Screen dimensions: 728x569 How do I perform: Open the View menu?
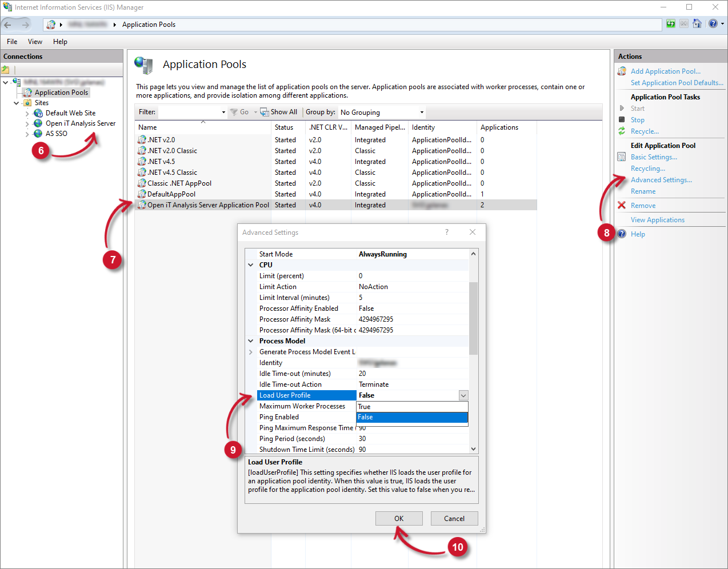(x=35, y=42)
